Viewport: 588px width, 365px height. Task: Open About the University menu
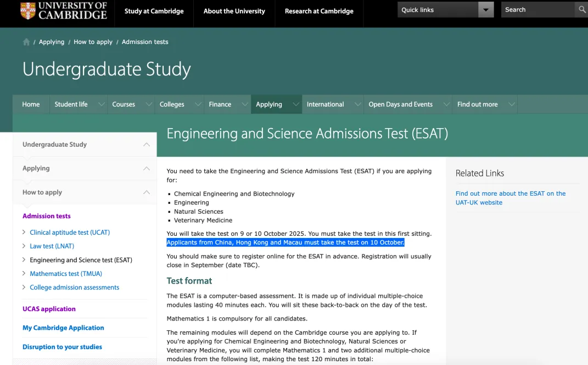click(234, 11)
